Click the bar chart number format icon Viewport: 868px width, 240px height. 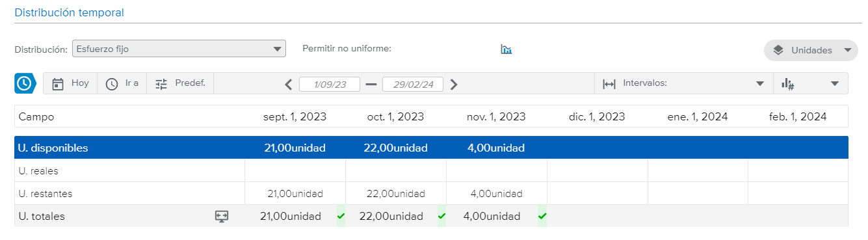788,83
